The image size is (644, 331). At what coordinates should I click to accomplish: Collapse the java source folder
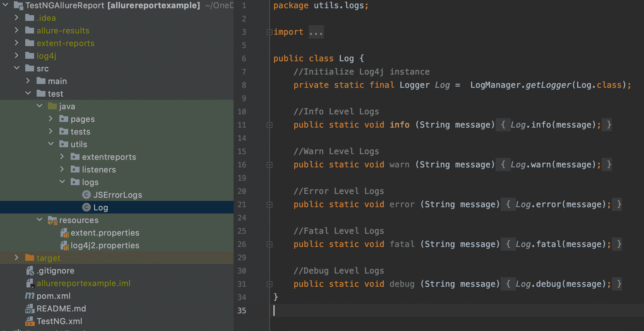point(39,106)
